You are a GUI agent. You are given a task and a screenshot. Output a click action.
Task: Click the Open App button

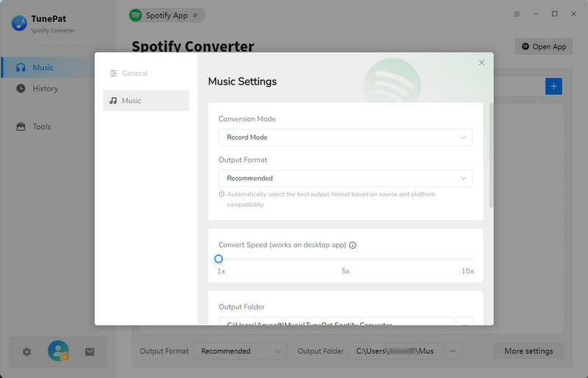(x=544, y=46)
